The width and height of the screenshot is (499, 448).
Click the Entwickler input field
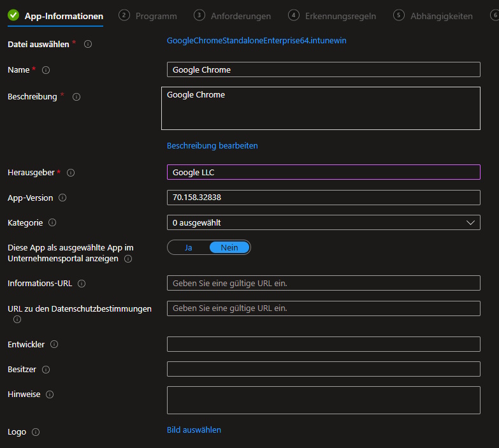coord(324,344)
